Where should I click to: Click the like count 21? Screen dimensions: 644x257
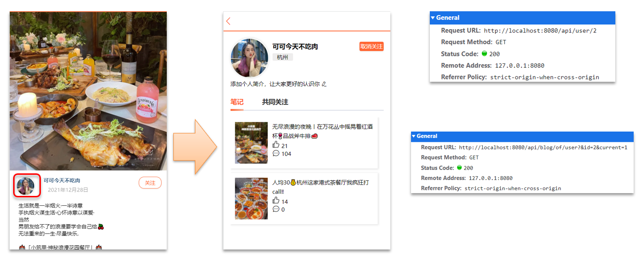point(285,146)
